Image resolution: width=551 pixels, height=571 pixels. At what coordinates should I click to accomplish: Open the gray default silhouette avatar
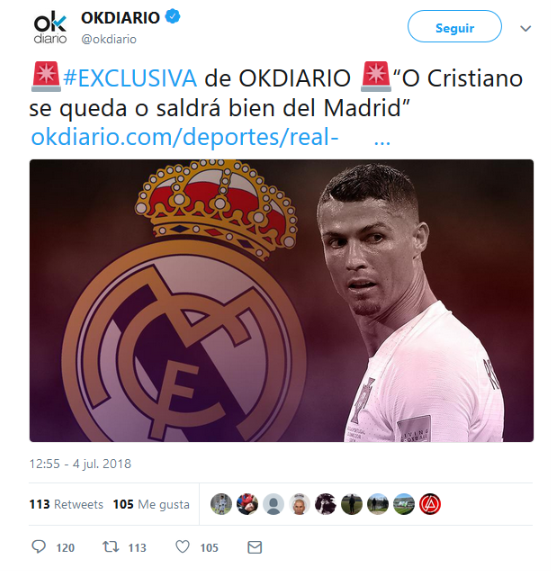click(x=273, y=504)
